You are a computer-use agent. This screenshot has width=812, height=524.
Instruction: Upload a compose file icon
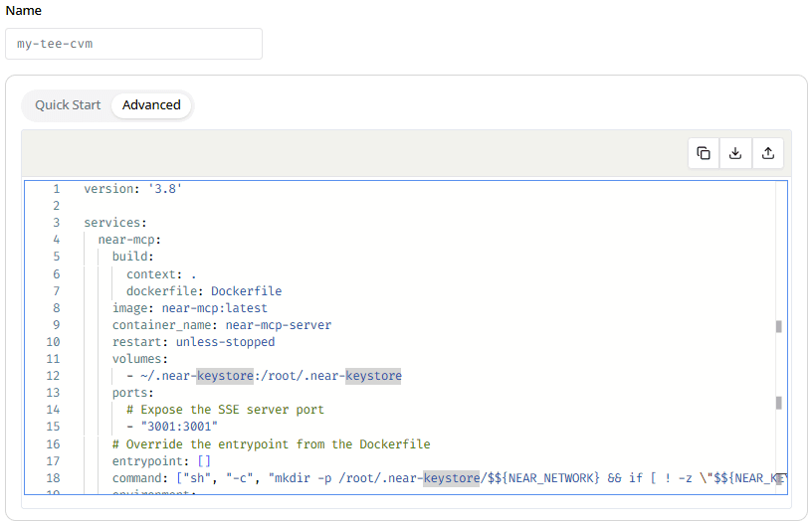click(x=767, y=153)
